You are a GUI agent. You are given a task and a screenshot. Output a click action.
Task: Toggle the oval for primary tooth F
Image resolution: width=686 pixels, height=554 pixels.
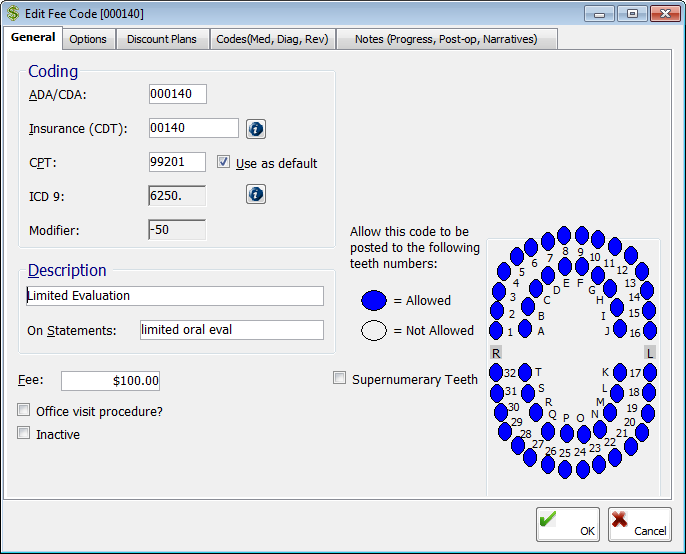coord(582,266)
